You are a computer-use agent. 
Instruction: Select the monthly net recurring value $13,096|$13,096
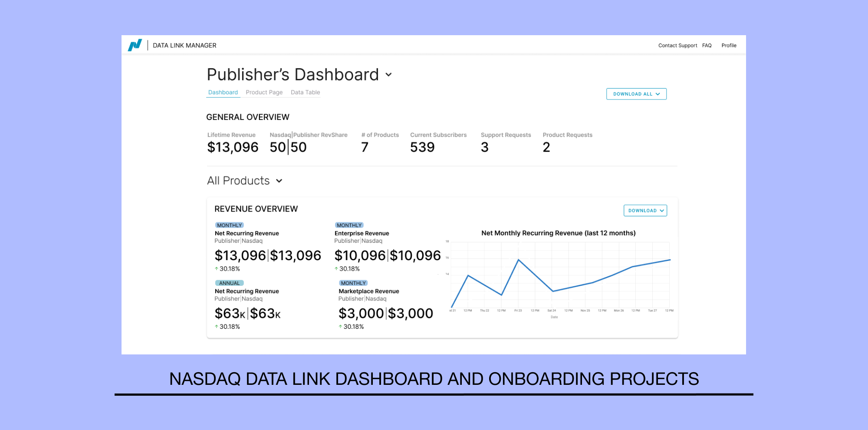(268, 255)
